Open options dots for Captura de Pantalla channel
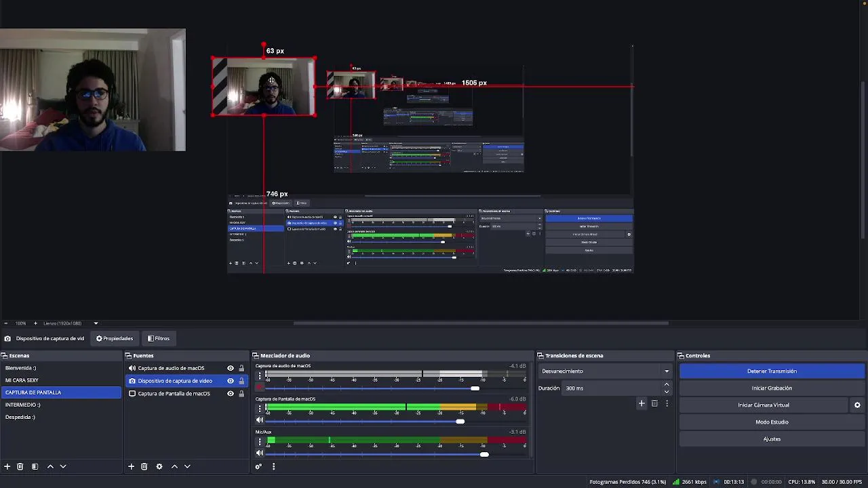The width and height of the screenshot is (868, 488). (259, 408)
